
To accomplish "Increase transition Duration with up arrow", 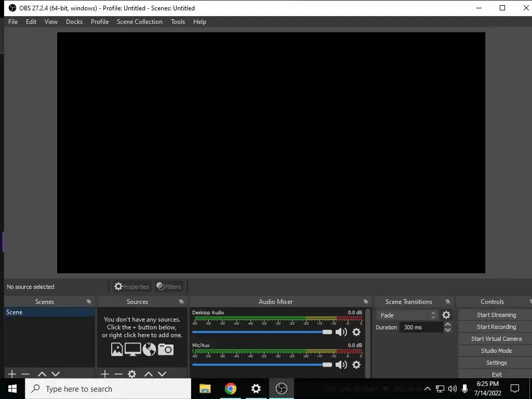I will click(x=447, y=325).
